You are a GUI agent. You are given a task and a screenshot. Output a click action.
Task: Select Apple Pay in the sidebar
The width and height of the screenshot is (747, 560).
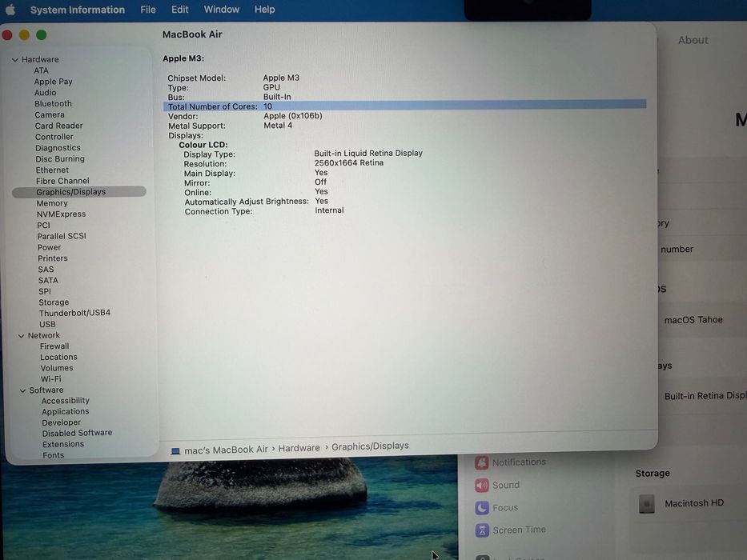coord(53,82)
